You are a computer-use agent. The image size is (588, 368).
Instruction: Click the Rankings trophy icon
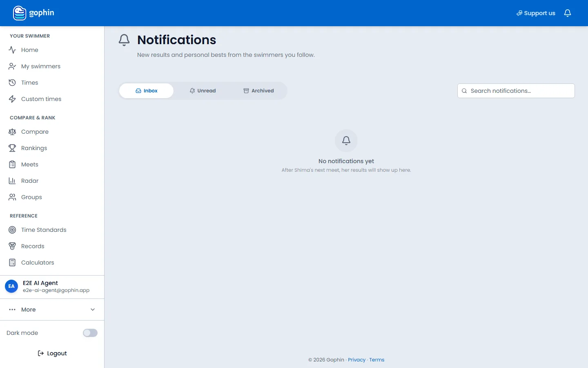12,148
